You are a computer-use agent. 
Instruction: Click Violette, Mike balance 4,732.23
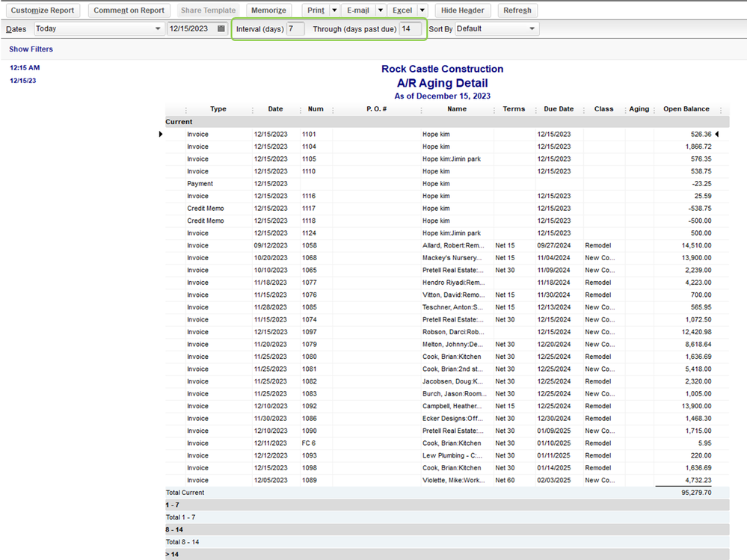[698, 481]
